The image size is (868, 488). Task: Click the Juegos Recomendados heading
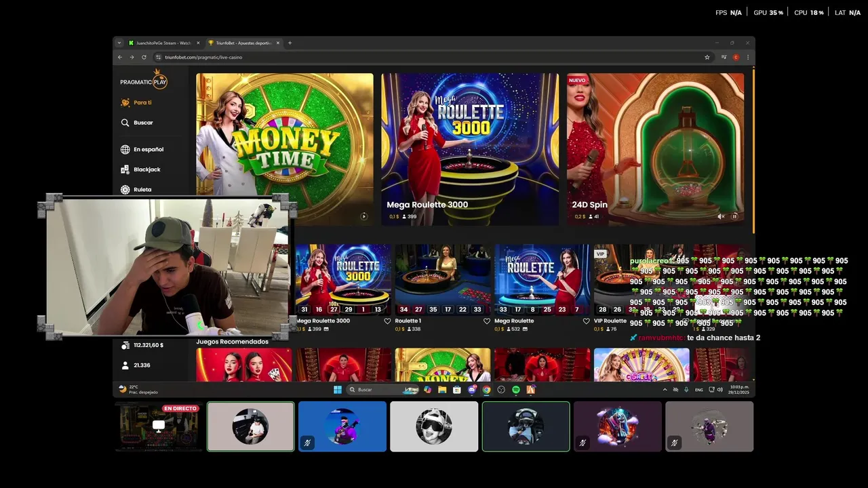[233, 342]
